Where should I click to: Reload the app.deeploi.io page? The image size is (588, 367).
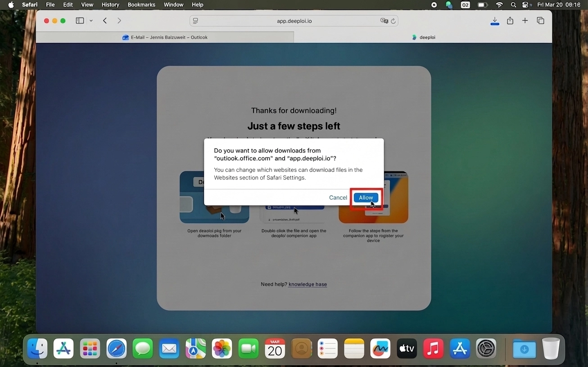coord(393,21)
